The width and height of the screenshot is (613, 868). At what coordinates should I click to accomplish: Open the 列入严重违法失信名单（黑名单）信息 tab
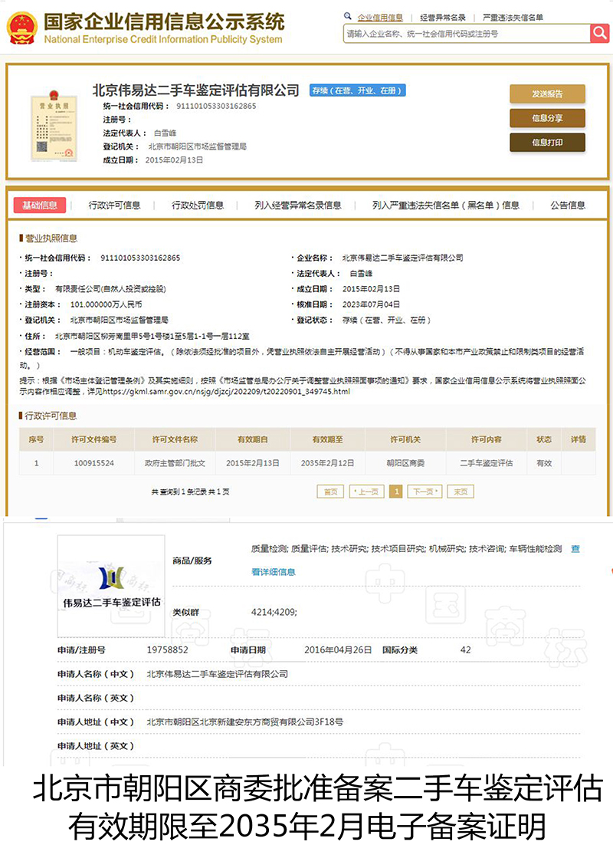pyautogui.click(x=446, y=205)
